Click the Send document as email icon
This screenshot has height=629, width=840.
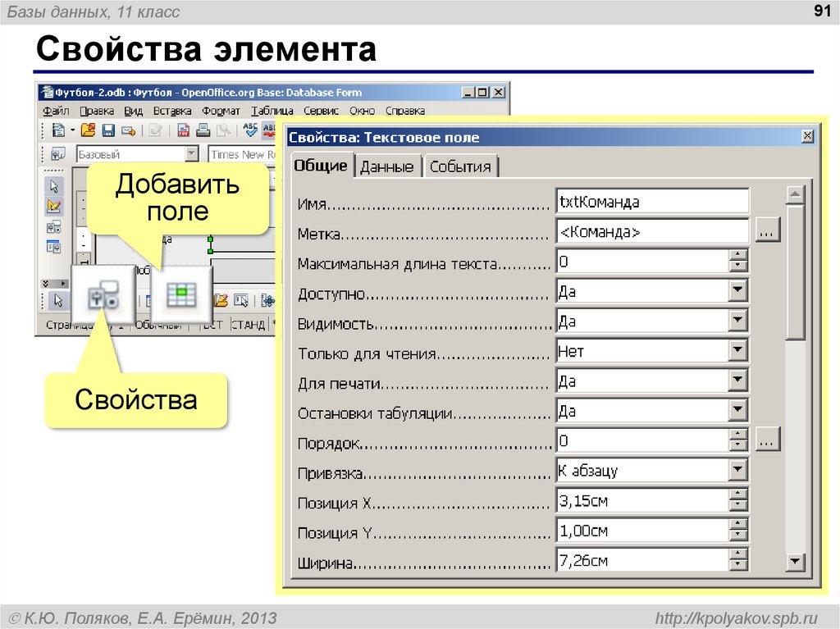126,130
